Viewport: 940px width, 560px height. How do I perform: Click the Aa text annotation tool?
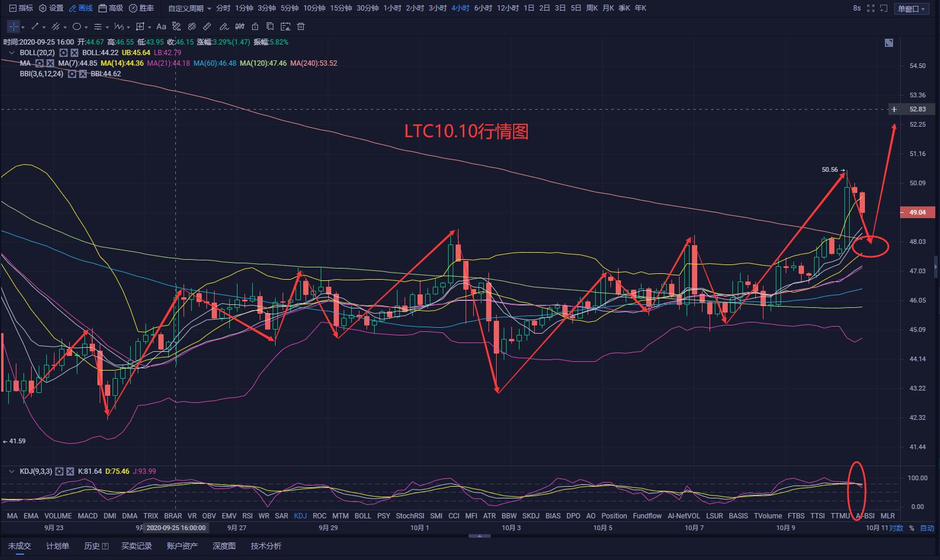point(161,26)
